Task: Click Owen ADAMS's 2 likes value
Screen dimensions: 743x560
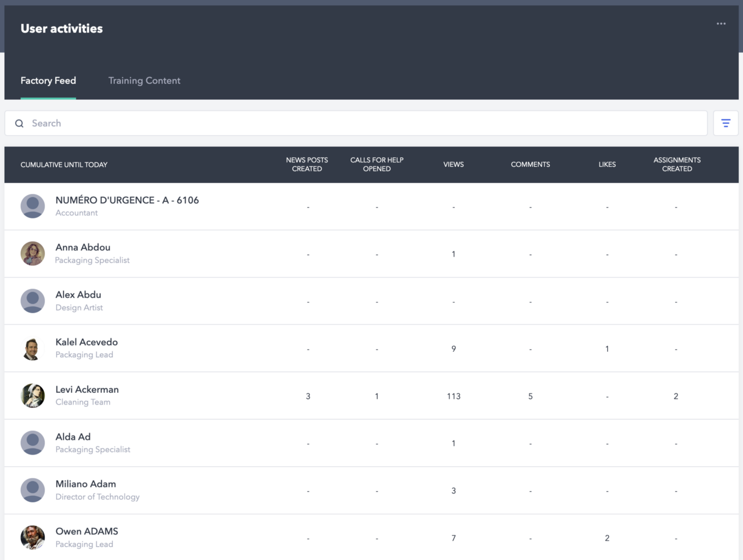Action: tap(607, 538)
